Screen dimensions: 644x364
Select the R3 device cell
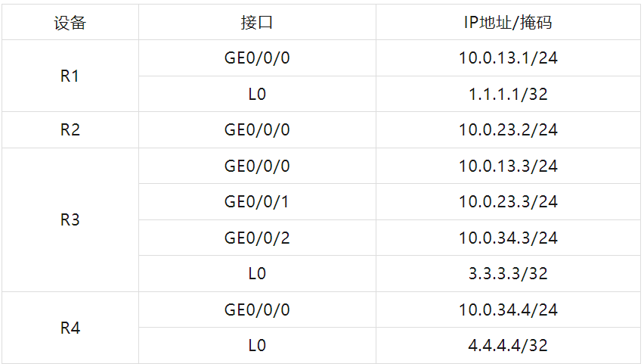click(x=70, y=220)
